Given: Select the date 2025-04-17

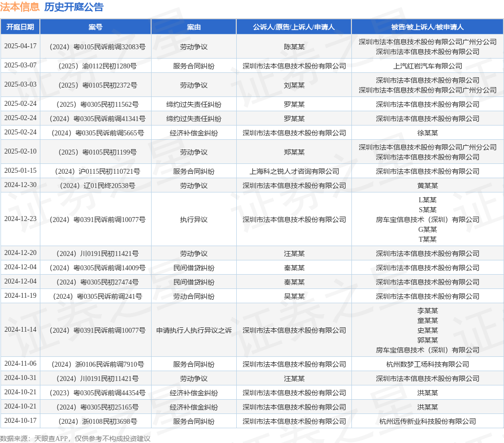Looking at the screenshot, I should (x=20, y=46).
